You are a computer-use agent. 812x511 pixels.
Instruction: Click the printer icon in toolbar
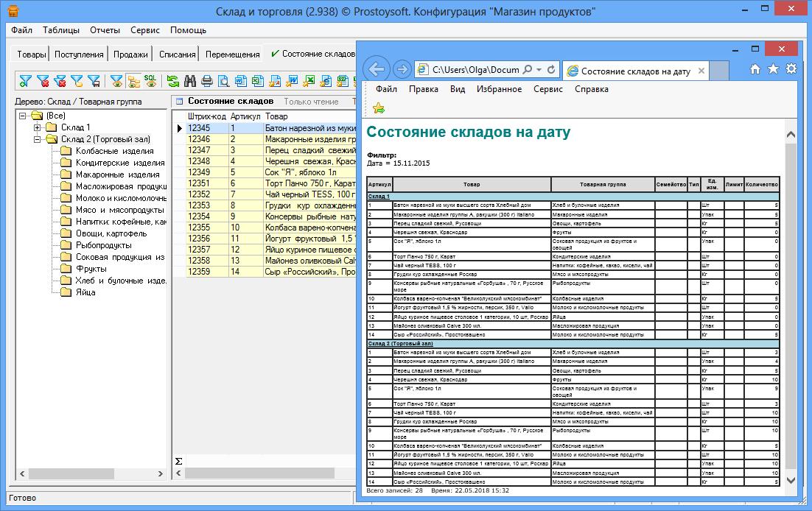point(207,81)
